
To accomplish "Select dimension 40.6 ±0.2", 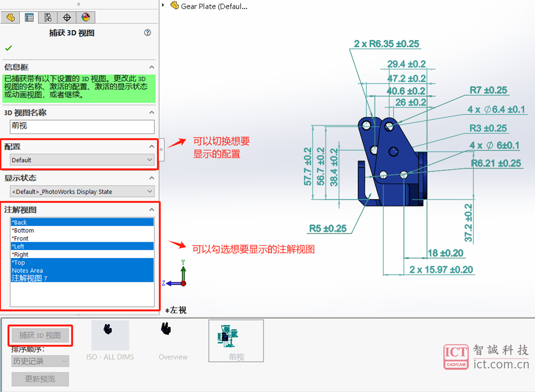I will (406, 91).
